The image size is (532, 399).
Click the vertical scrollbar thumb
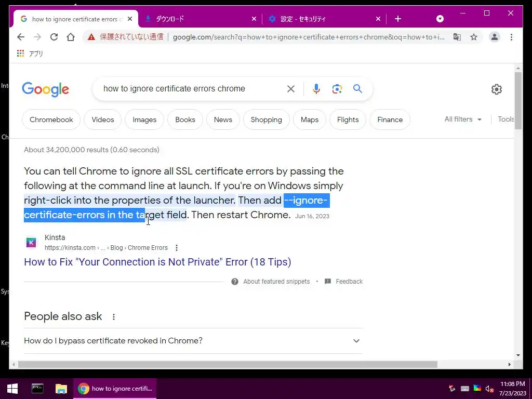[x=518, y=100]
